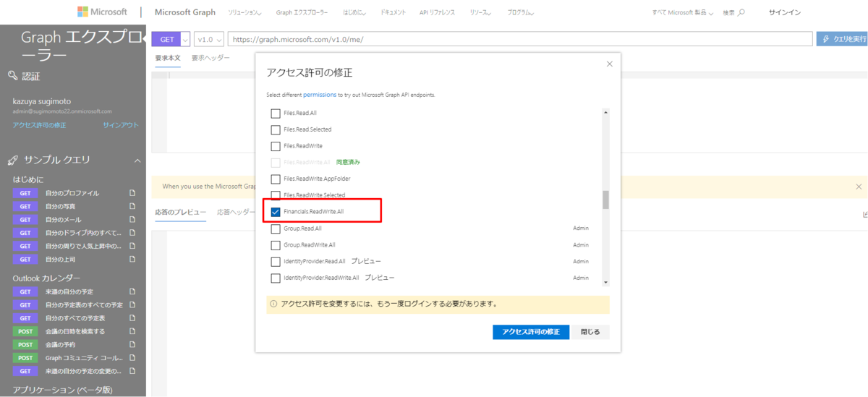This screenshot has width=868, height=397.
Task: Click the request URL input field
Action: coord(520,39)
